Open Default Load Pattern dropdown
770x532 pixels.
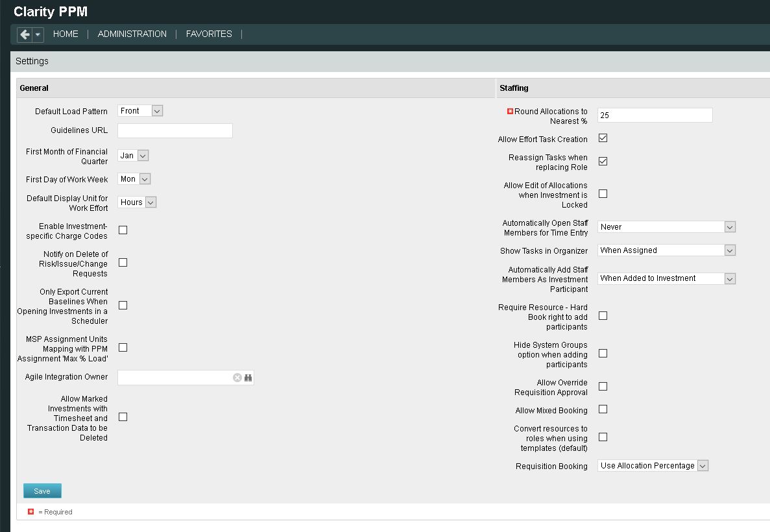click(x=140, y=111)
